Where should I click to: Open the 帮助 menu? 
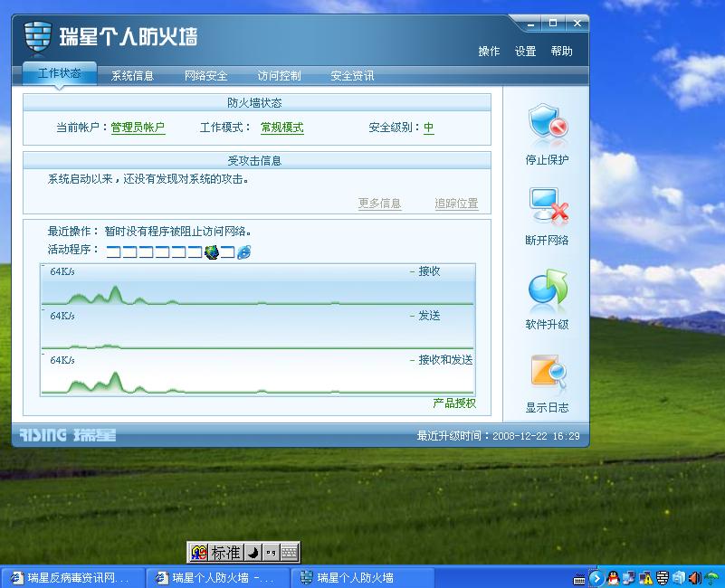click(562, 51)
